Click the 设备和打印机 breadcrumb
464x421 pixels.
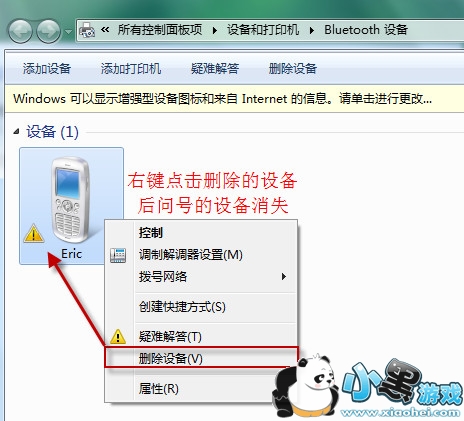coord(263,30)
